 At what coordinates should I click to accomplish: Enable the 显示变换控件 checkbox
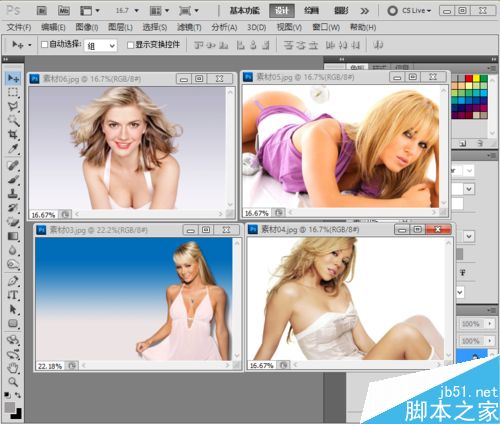pos(130,45)
